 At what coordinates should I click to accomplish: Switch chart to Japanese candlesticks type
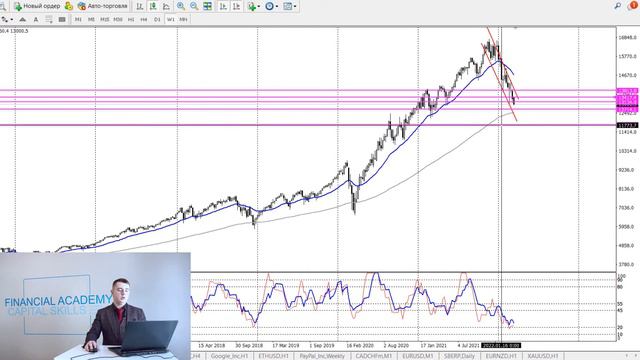pos(153,6)
